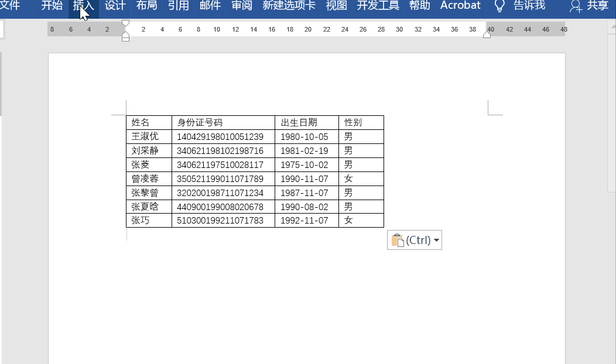The width and height of the screenshot is (616, 364).
Task: Open the 插入 ribbon tab
Action: coord(83,5)
